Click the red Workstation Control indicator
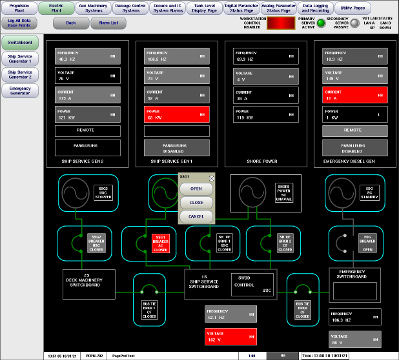 click(x=281, y=23)
